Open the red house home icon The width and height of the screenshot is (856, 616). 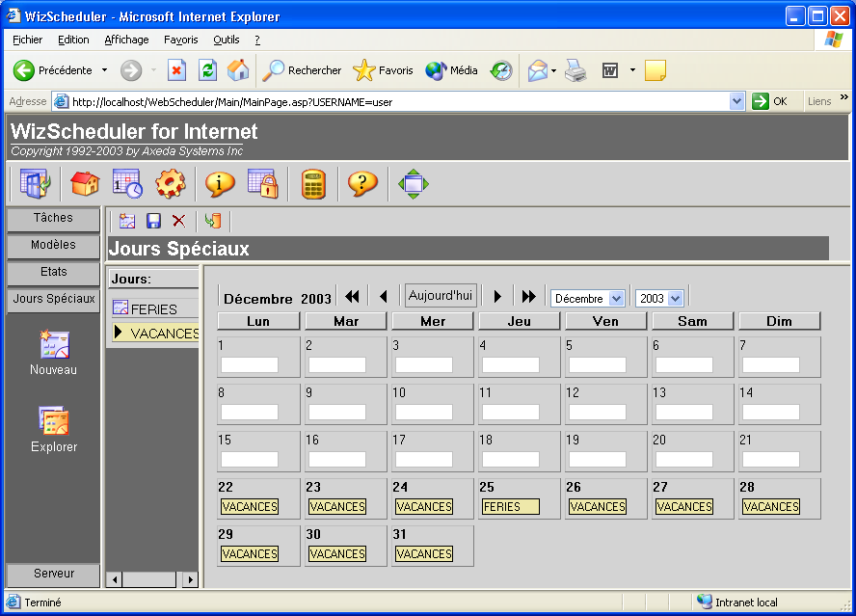85,183
